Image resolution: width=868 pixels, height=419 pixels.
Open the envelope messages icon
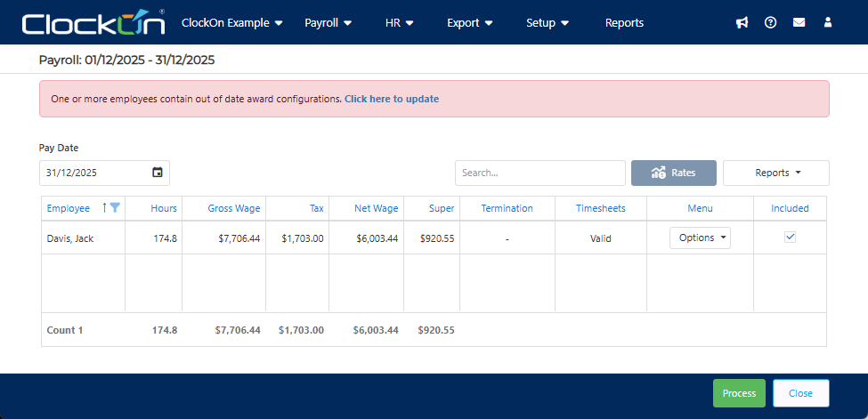point(799,23)
